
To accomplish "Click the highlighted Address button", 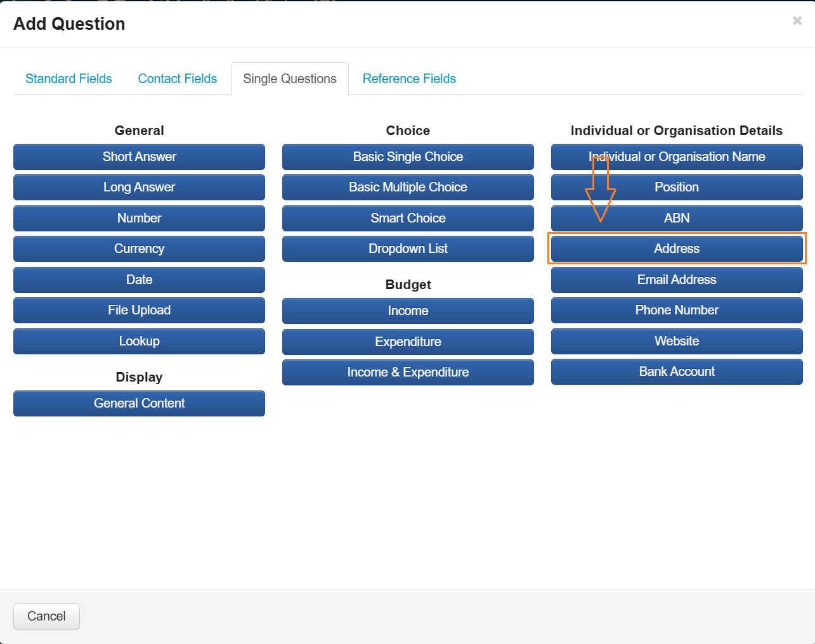I will (677, 249).
